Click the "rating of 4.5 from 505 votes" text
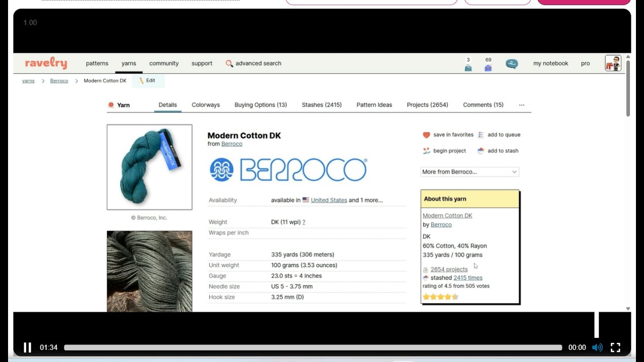The image size is (644, 362). coord(456,286)
